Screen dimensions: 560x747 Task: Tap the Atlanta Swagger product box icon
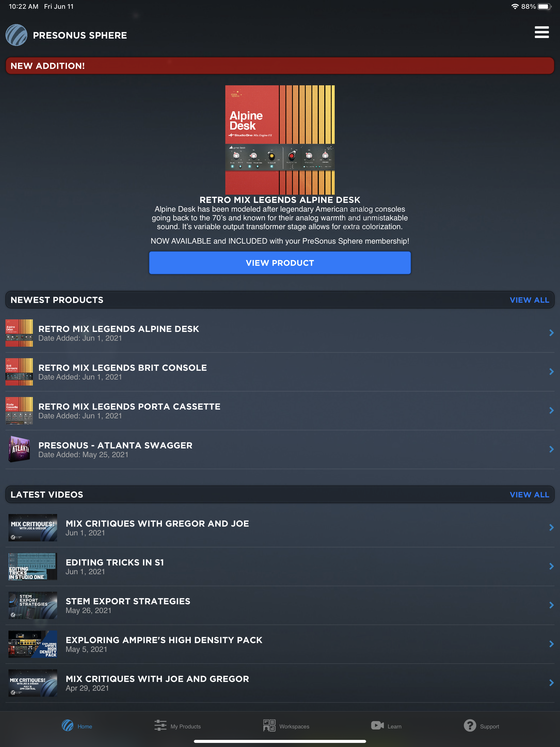(x=19, y=449)
